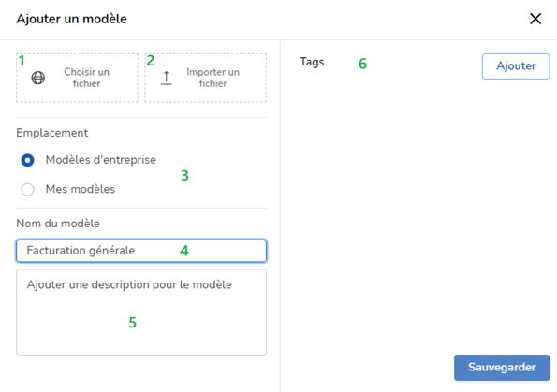Viewport: 557px width, 392px height.
Task: Click the green number 6 annotation
Action: pos(362,64)
